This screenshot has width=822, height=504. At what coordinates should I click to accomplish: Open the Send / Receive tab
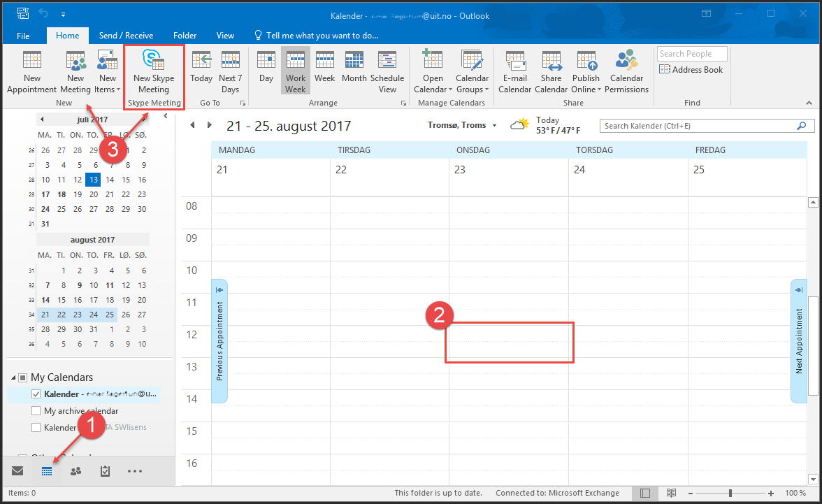pos(126,36)
